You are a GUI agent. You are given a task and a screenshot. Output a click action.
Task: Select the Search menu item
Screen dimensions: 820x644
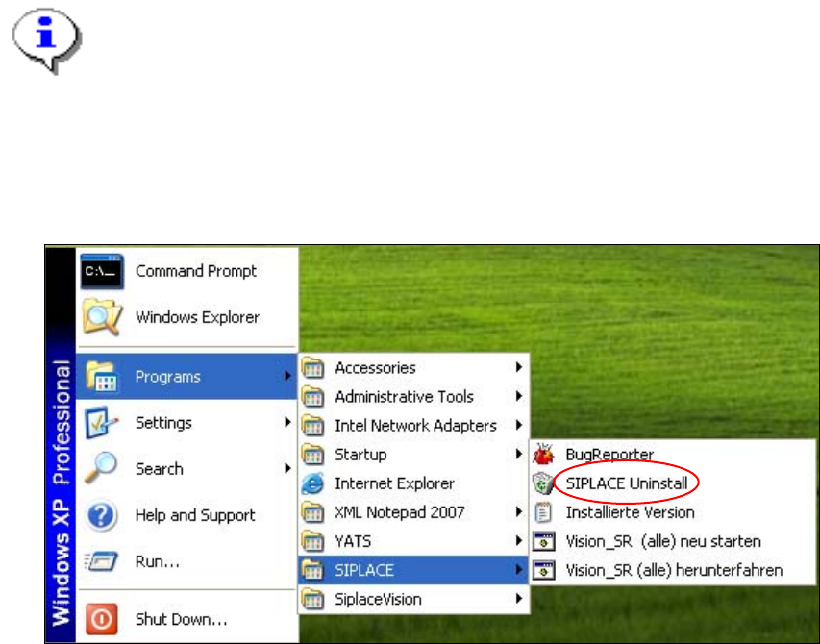[186, 468]
